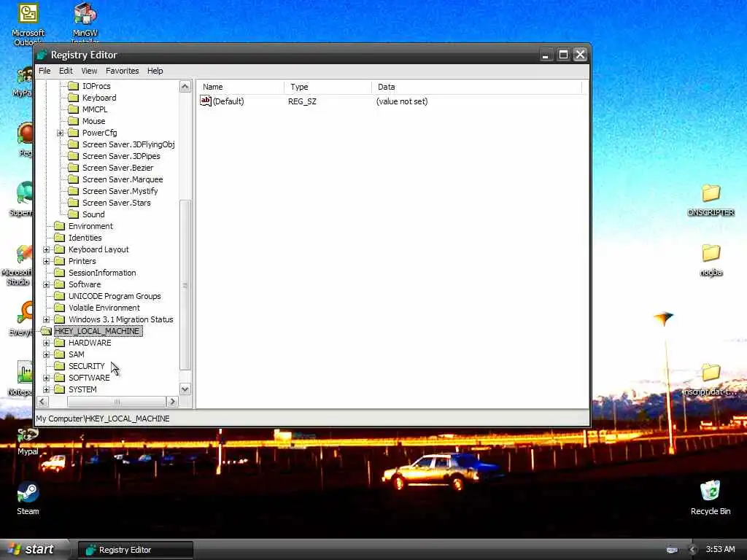Click the system tray expand arrow
This screenshot has width=747, height=560.
(692, 550)
